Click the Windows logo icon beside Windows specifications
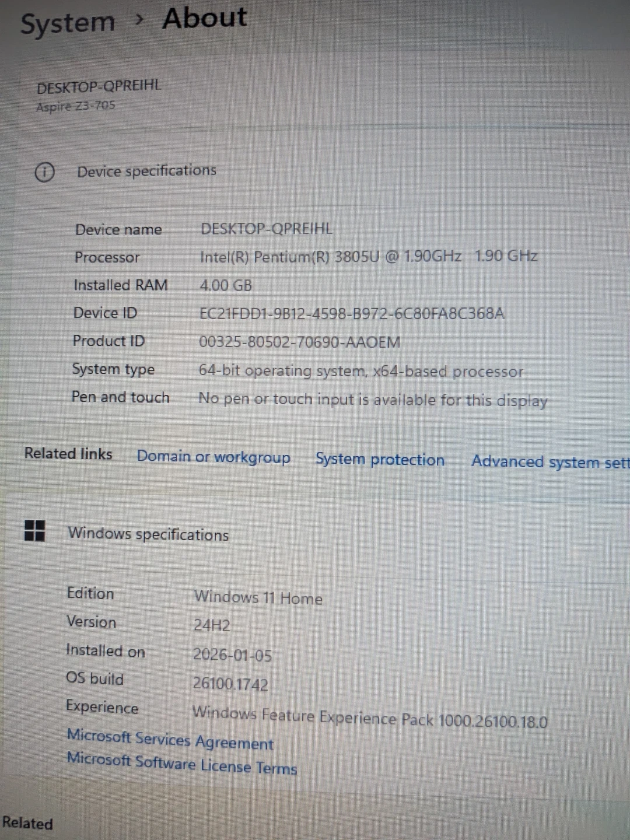Screen dimensions: 630x840 (x=35, y=531)
